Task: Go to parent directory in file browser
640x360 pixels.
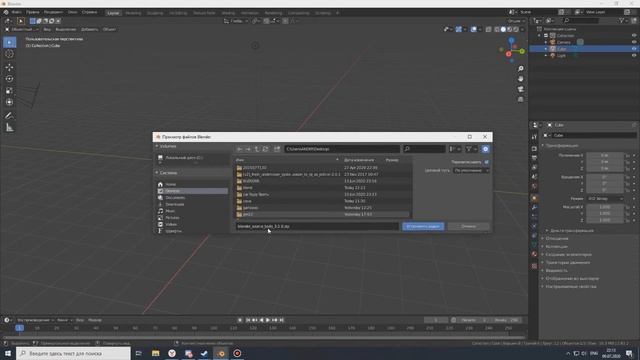Action: point(257,149)
